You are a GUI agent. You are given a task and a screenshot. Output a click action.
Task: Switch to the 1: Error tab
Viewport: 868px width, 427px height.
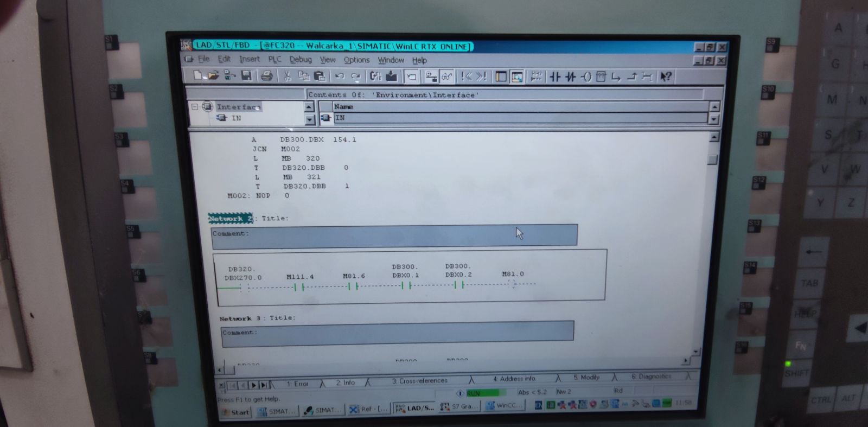pyautogui.click(x=297, y=384)
